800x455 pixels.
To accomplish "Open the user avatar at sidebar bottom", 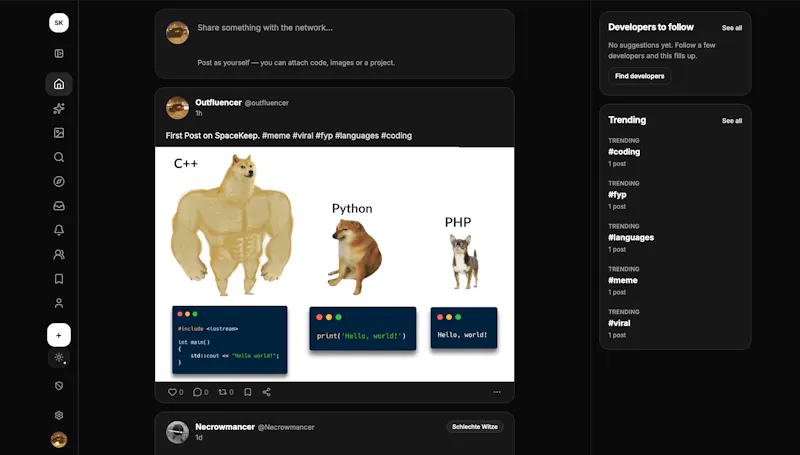I will [x=59, y=440].
